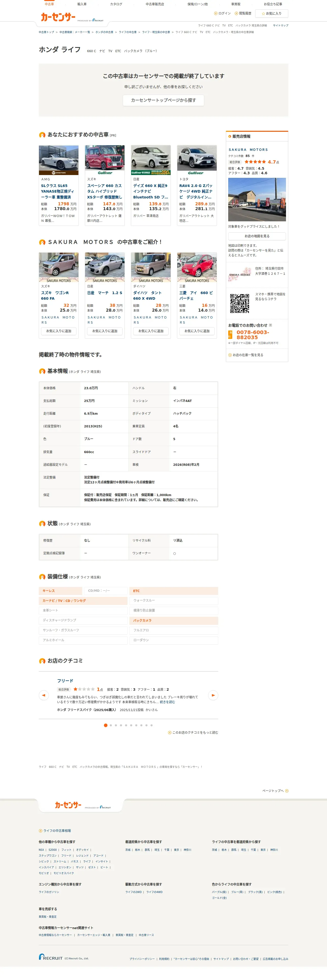Screen dimensions: 327x980
Task: Add 三菱 アイ to favorites
Action: 197,331
